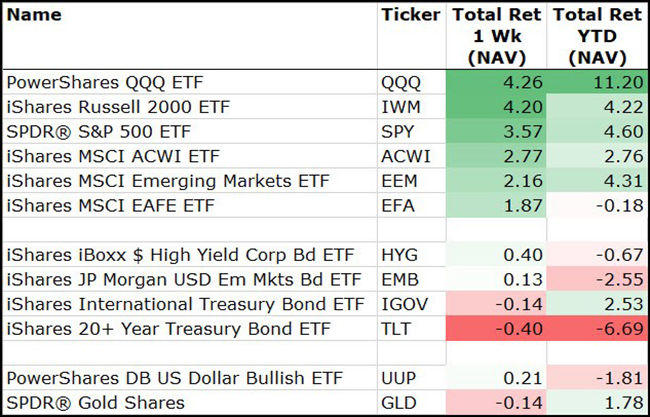Select the UUP ticker cell
650x417 pixels.
pos(399,378)
